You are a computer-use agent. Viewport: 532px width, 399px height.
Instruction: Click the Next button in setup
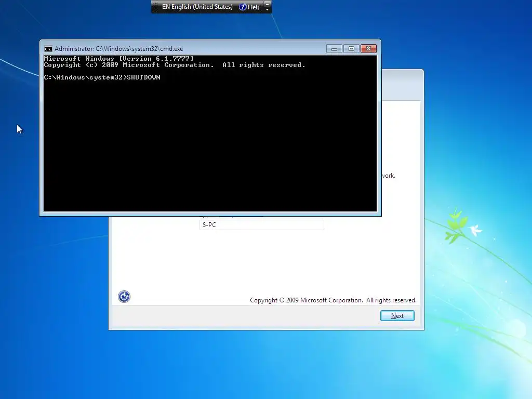point(397,315)
